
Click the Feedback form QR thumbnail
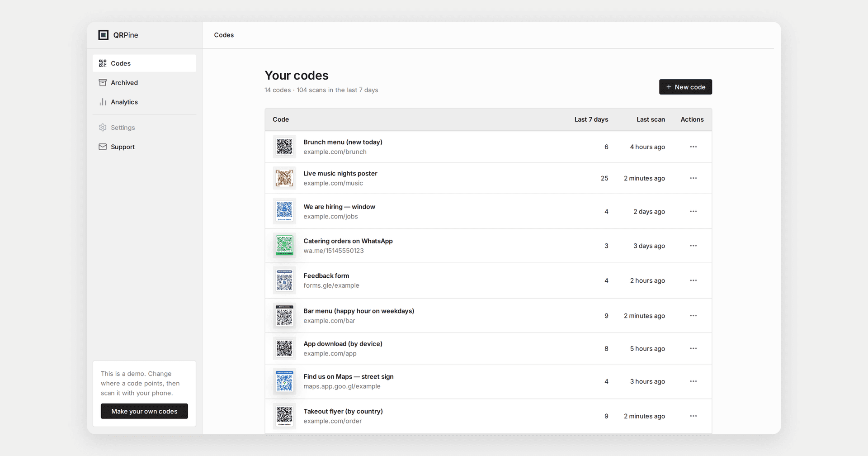[x=284, y=280]
